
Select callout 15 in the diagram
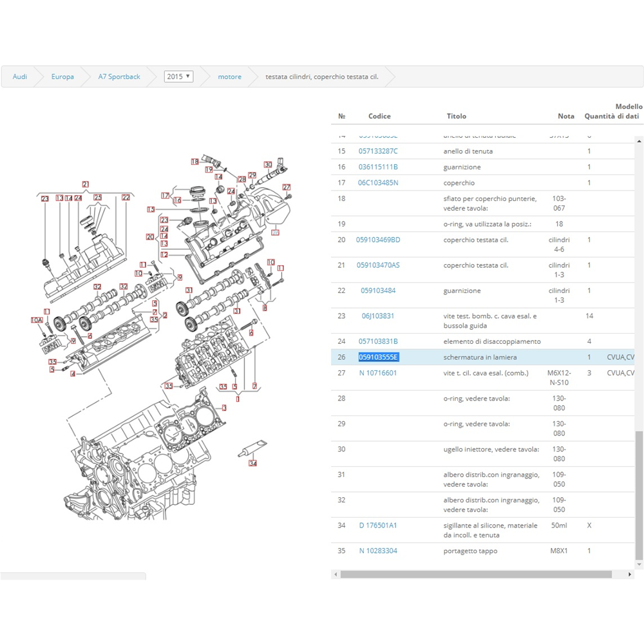[x=151, y=209]
